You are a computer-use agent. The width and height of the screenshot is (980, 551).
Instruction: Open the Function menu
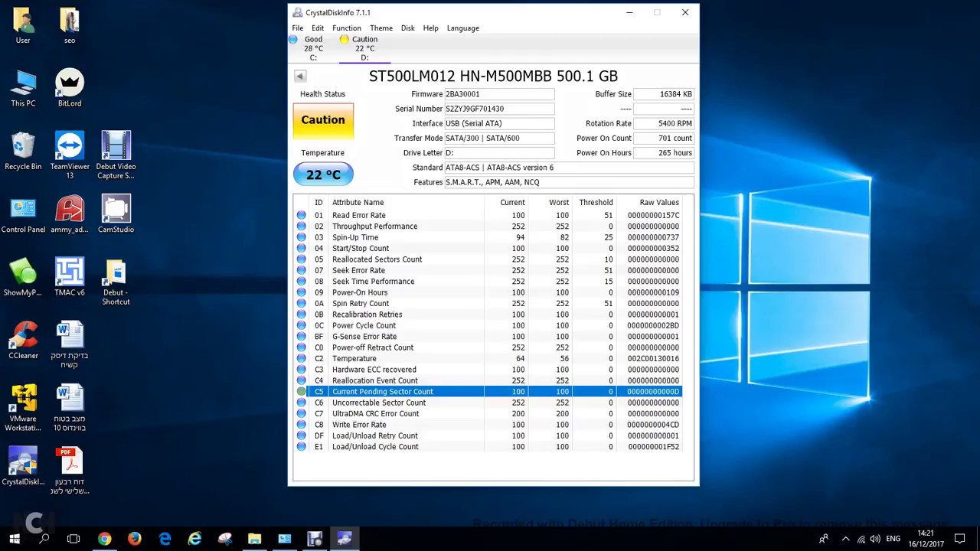(346, 28)
